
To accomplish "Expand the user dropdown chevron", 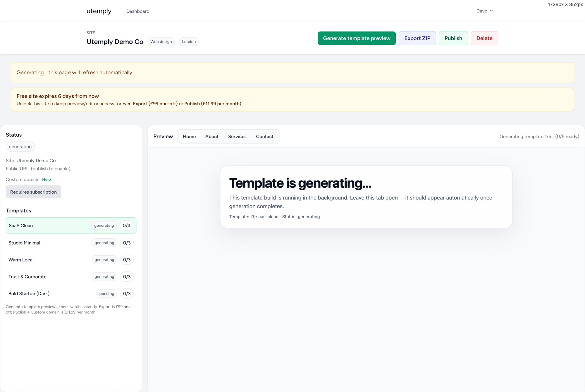I will (491, 11).
